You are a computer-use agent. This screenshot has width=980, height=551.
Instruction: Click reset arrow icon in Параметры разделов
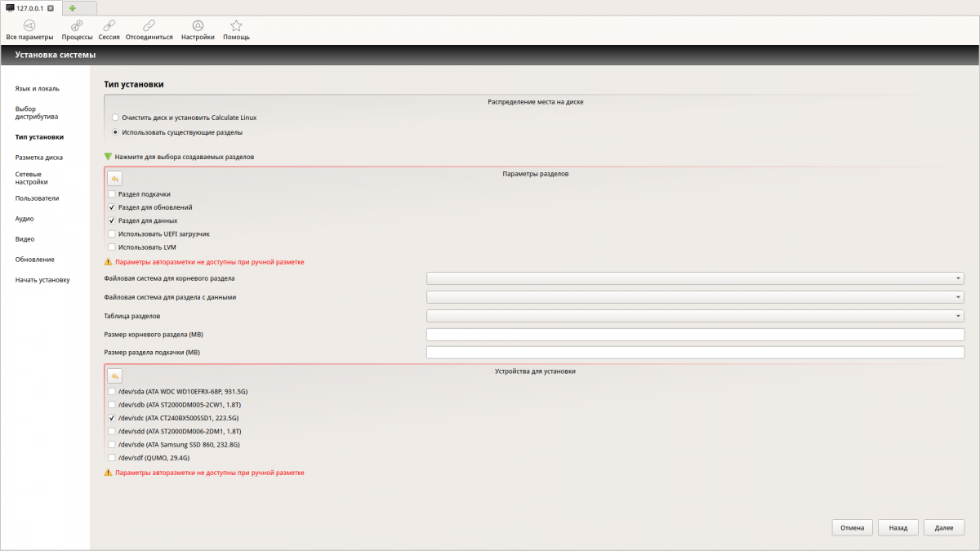pos(115,178)
